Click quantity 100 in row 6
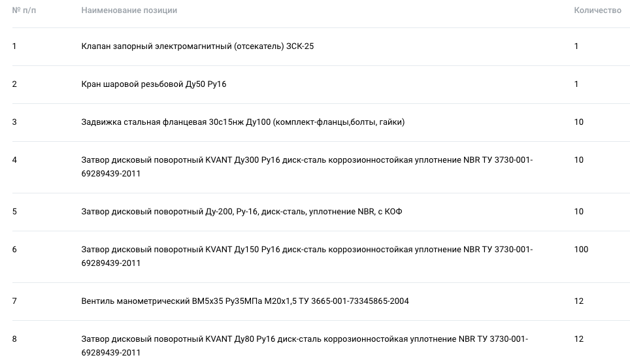Viewport: 630px width, 364px height. click(x=581, y=250)
